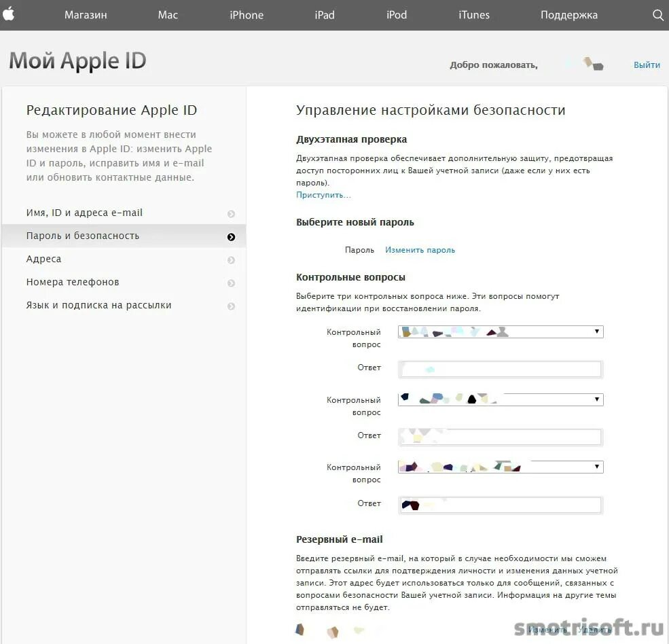
Task: Open the search magnifier icon
Action: point(658,16)
